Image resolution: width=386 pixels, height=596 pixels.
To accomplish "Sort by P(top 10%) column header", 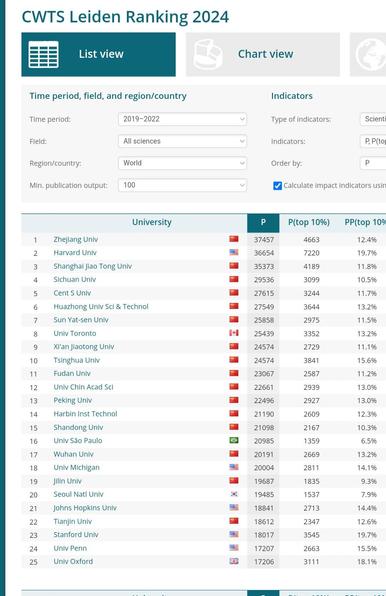I will 308,223.
